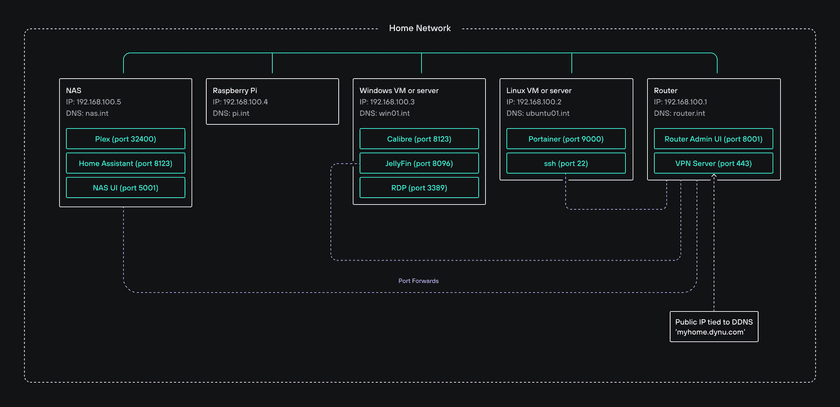The width and height of the screenshot is (840, 407).
Task: Click the Port Forwards label
Action: click(418, 281)
